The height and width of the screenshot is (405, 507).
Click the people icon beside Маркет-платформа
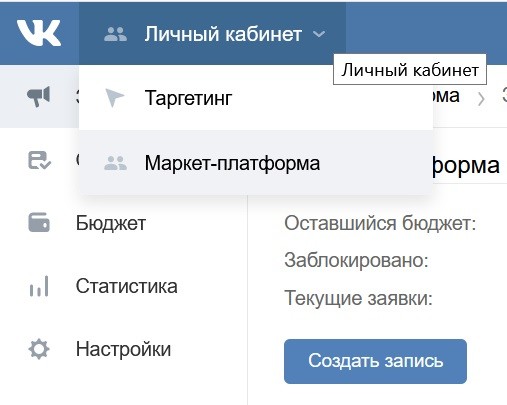[x=115, y=163]
